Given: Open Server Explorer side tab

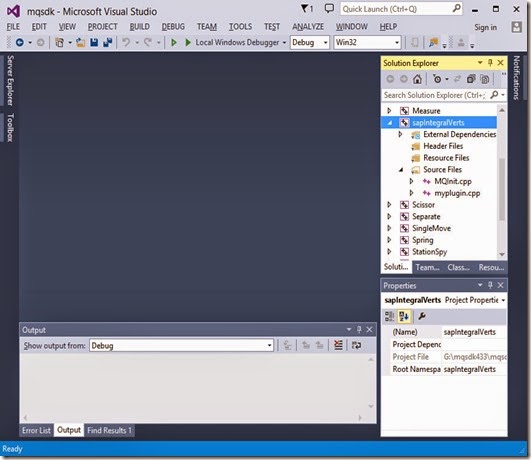Looking at the screenshot, I should point(10,80).
